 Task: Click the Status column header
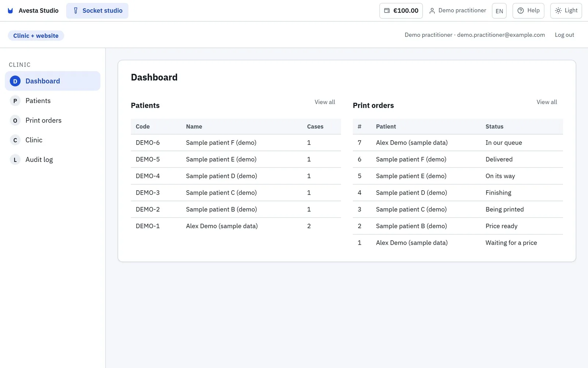[x=494, y=127]
